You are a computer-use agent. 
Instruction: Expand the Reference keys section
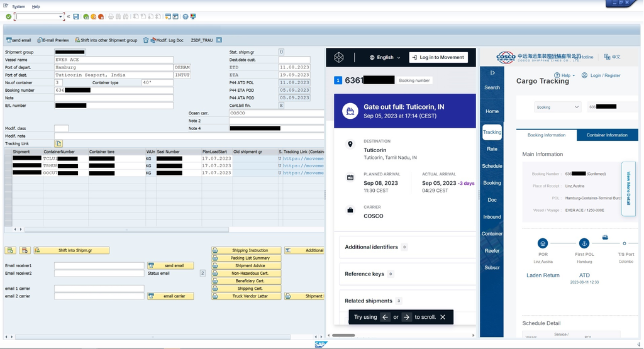(408, 274)
